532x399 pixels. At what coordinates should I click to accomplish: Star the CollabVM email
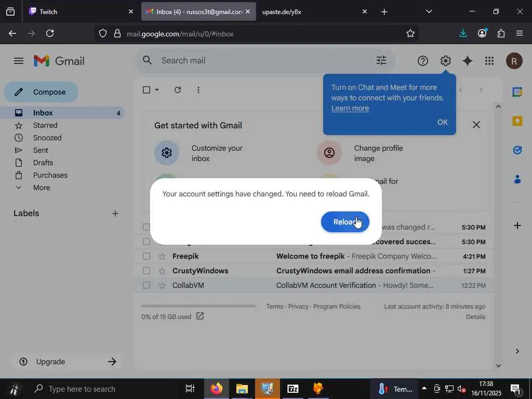(x=162, y=285)
